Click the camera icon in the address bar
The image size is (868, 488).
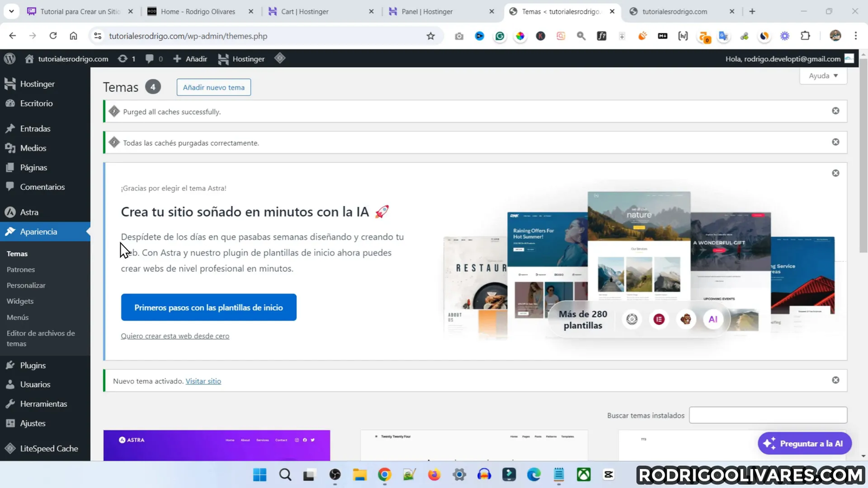[x=458, y=36]
